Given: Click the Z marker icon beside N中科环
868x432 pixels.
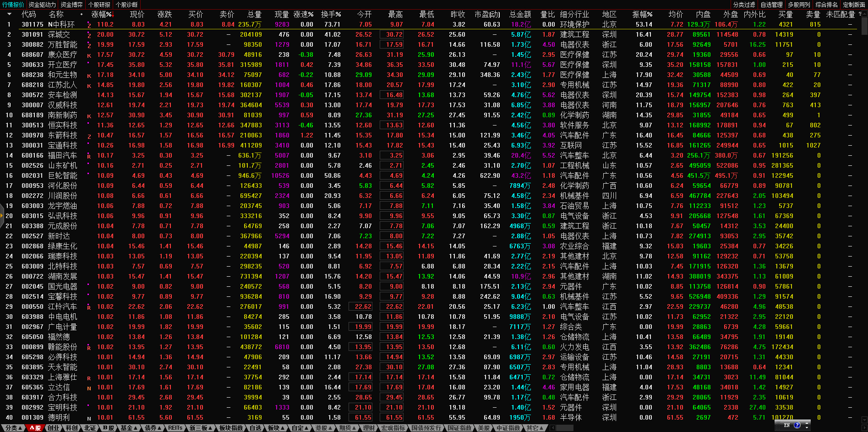Looking at the screenshot, I should [x=89, y=25].
